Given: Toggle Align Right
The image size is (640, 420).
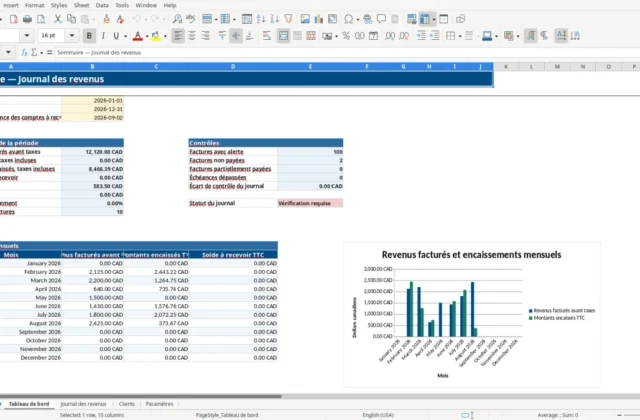Looking at the screenshot, I should click(205, 36).
